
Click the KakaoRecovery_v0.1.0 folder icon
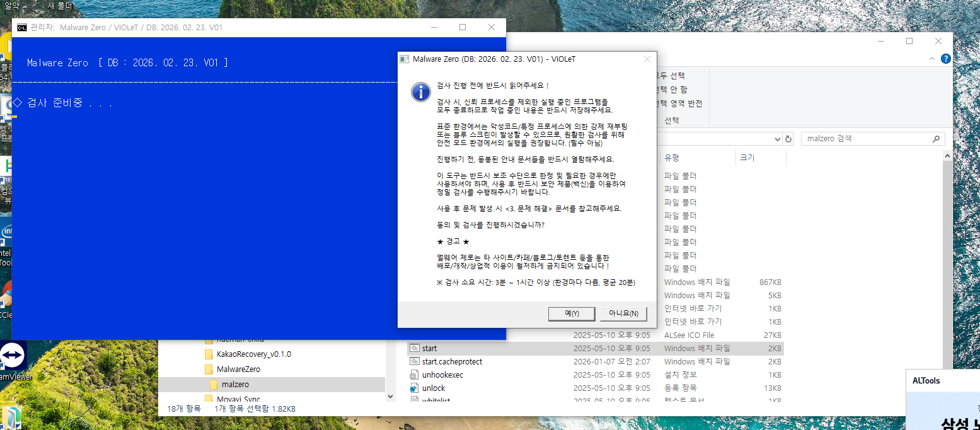coord(209,354)
